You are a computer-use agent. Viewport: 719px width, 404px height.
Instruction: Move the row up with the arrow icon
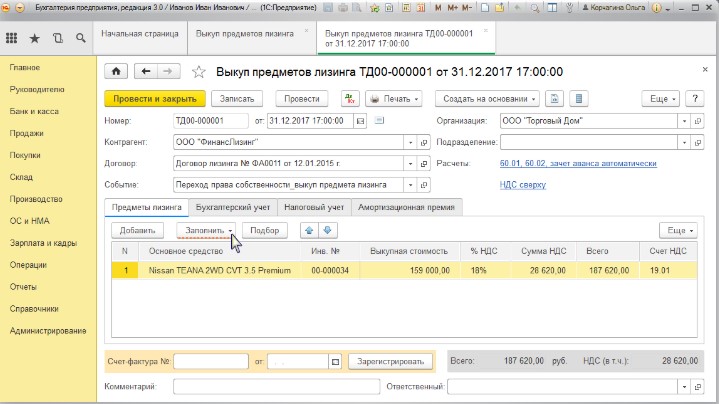coord(310,230)
